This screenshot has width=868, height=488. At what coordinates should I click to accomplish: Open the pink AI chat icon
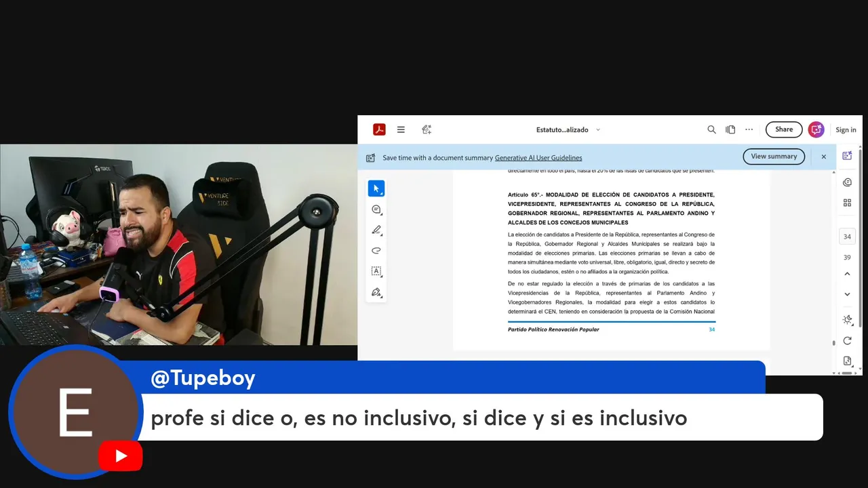[x=816, y=129]
